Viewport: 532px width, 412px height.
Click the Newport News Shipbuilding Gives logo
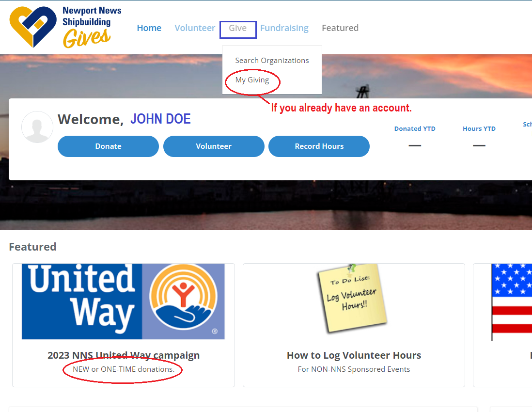coord(65,27)
